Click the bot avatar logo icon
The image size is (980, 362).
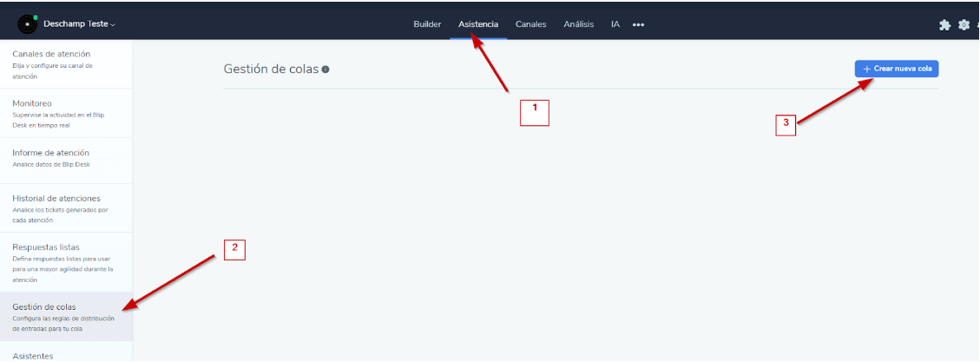28,24
